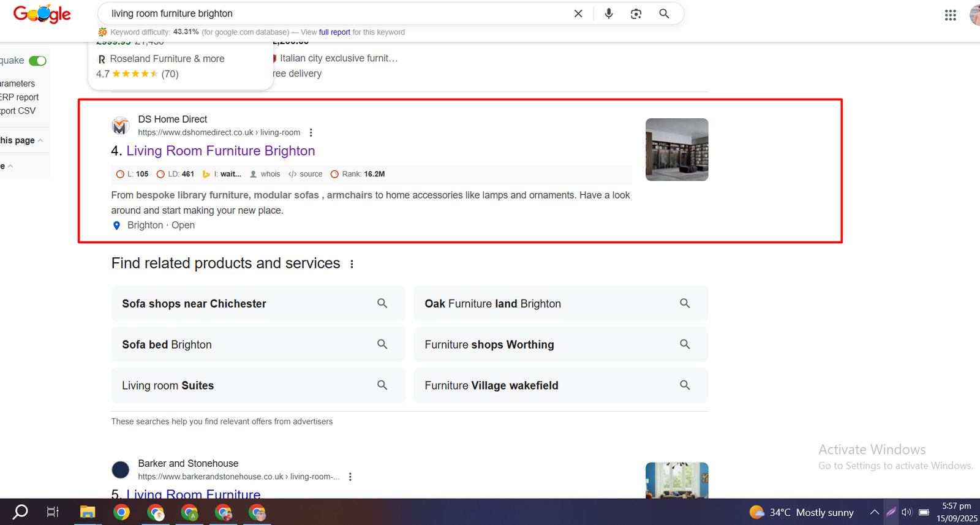Click into the Google search input field
This screenshot has height=525, width=980.
(x=337, y=13)
